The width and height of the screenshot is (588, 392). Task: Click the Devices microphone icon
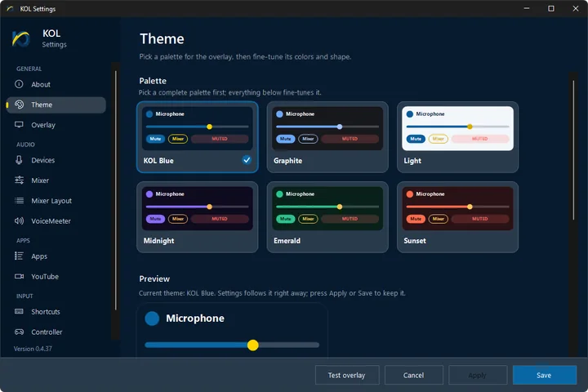click(x=19, y=160)
